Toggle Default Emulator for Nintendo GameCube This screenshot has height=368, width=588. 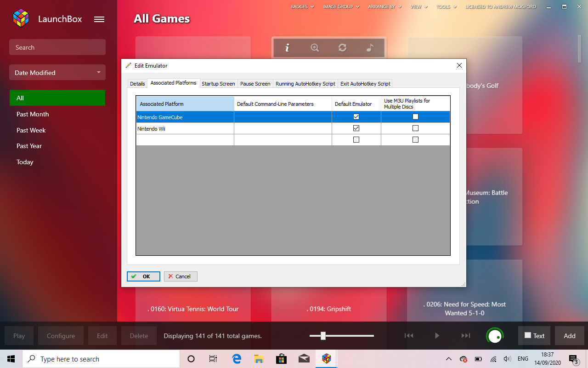[x=356, y=117]
